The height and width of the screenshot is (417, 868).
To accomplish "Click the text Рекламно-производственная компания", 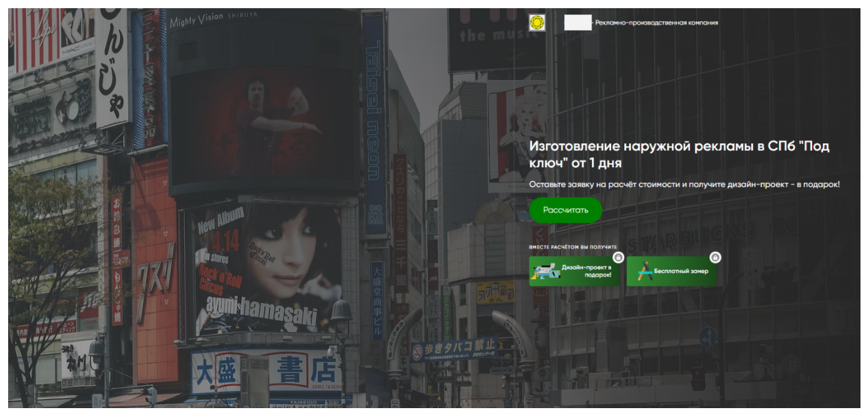I will 656,23.
